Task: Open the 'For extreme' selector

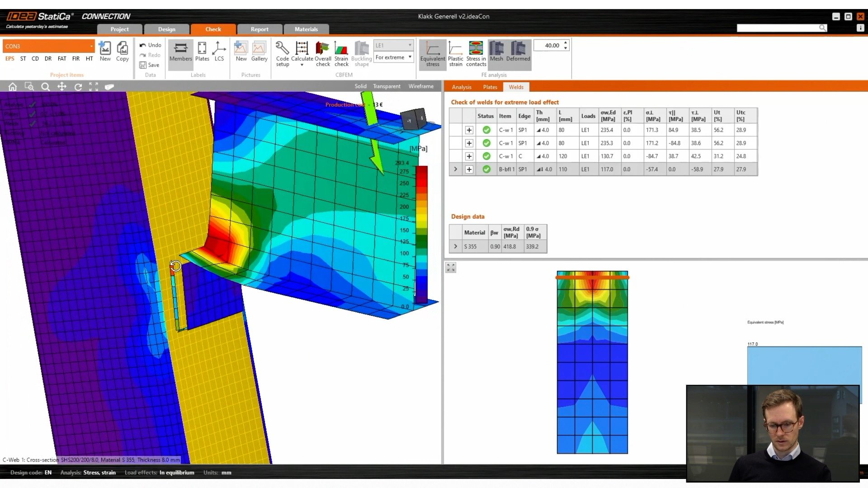Action: 393,57
